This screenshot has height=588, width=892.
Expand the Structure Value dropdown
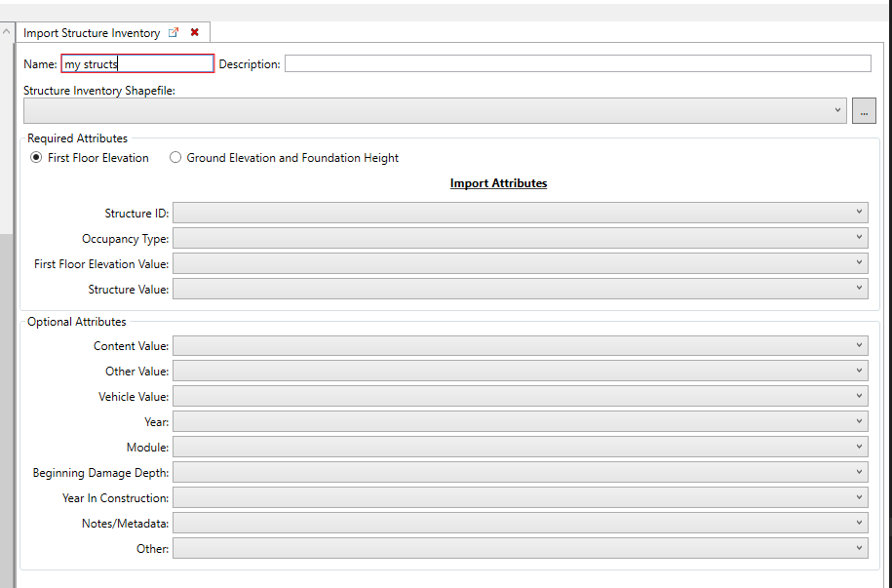[858, 288]
